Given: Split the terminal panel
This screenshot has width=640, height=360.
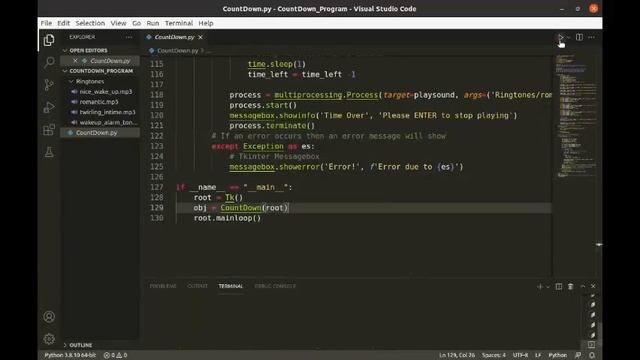Looking at the screenshot, I should click(559, 287).
